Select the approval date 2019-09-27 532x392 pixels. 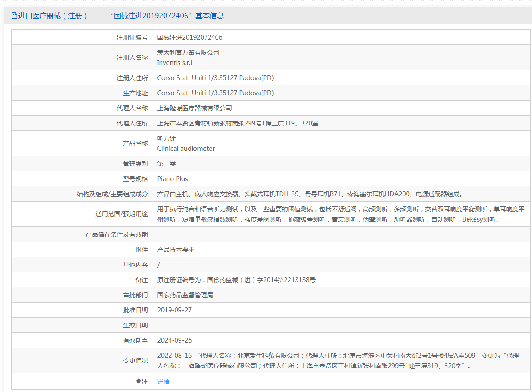(174, 310)
